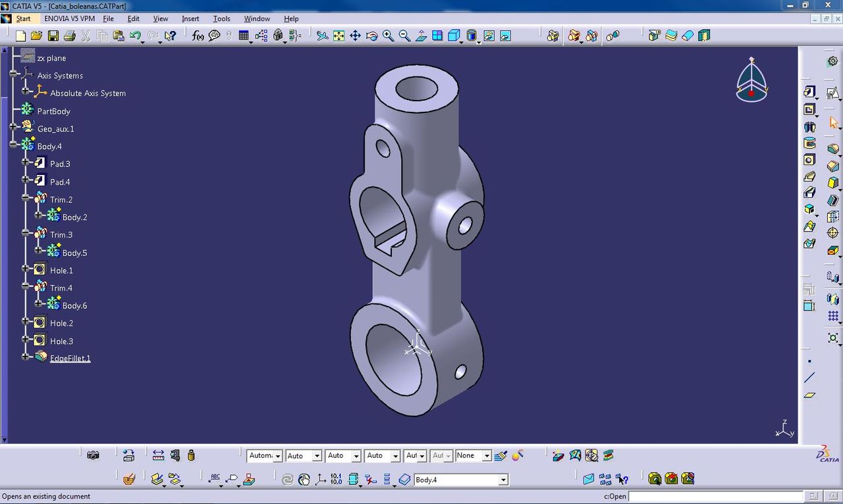Select the Groove tool icon
843x504 pixels.
[x=809, y=143]
